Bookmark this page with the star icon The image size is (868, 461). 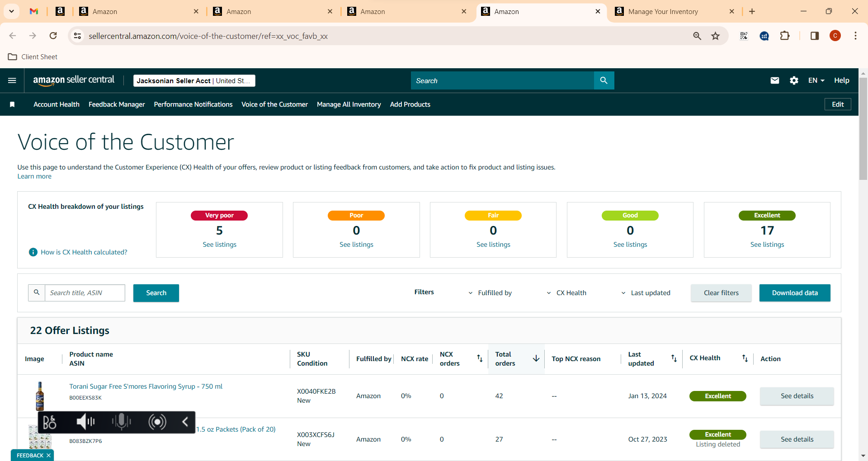tap(715, 36)
